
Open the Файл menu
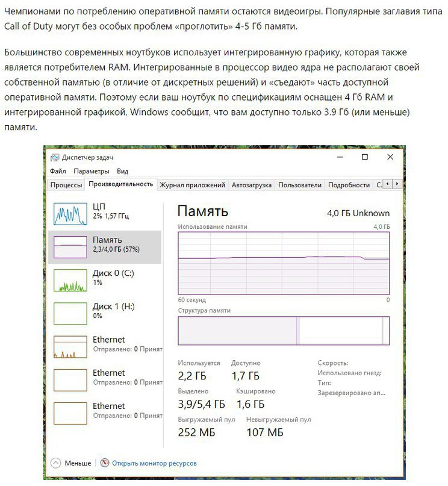click(x=58, y=171)
